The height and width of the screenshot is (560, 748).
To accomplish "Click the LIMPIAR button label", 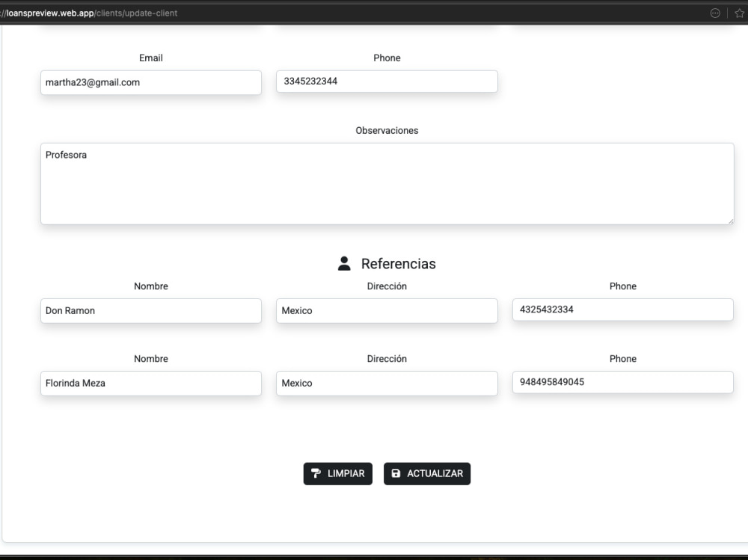I will [x=346, y=474].
